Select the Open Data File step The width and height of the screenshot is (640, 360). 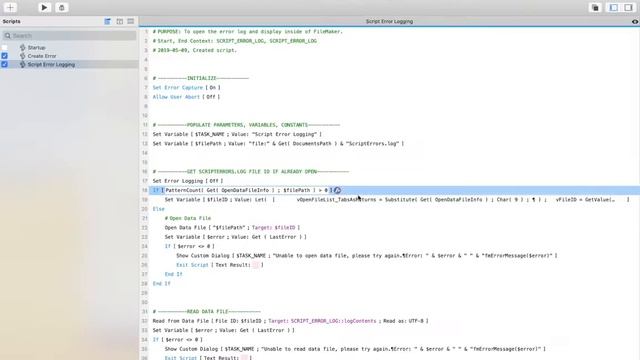click(232, 228)
